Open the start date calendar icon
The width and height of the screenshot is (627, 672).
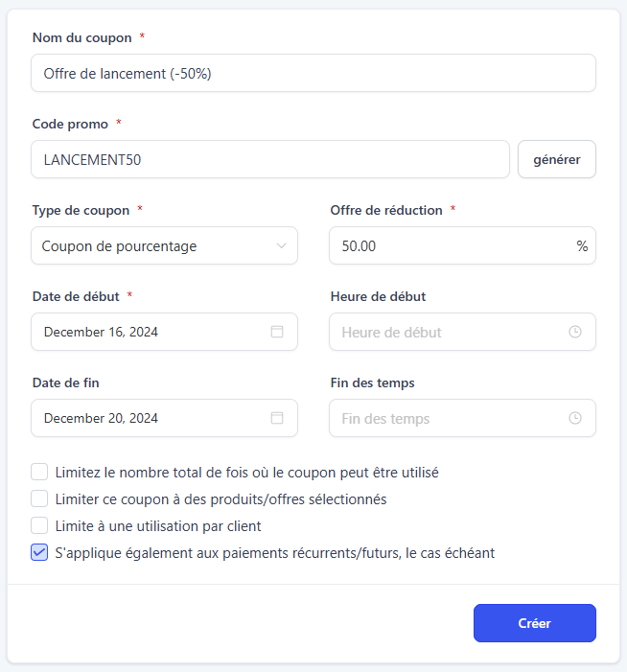277,332
